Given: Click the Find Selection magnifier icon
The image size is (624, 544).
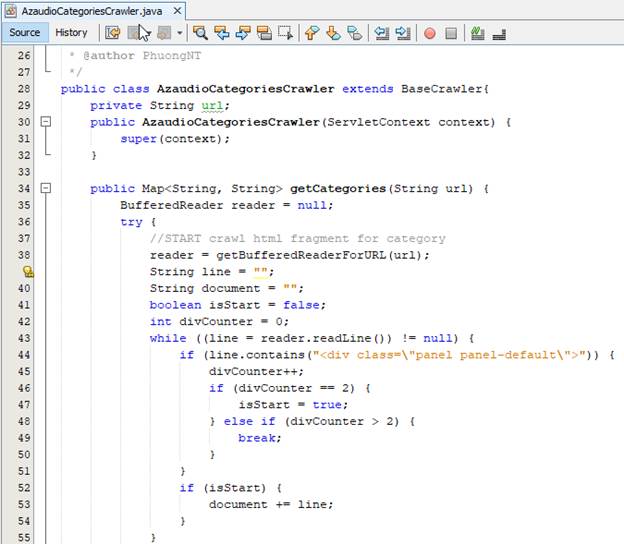Looking at the screenshot, I should coord(200,33).
